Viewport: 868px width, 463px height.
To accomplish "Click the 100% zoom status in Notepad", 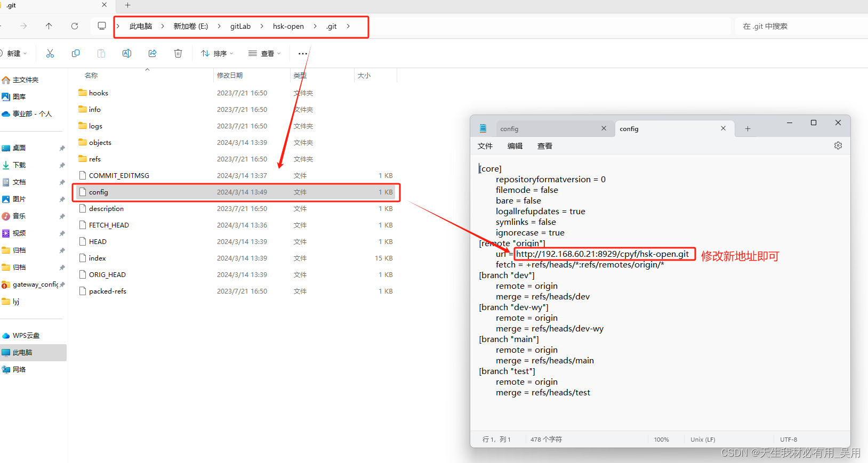I will [x=661, y=440].
